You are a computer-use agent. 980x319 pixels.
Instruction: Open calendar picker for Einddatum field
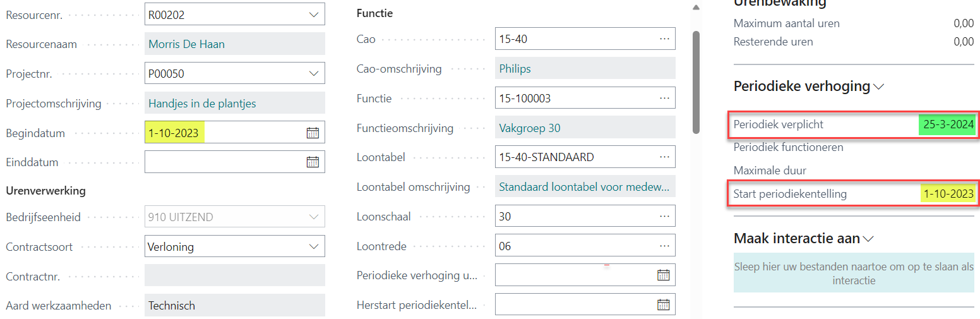(313, 162)
